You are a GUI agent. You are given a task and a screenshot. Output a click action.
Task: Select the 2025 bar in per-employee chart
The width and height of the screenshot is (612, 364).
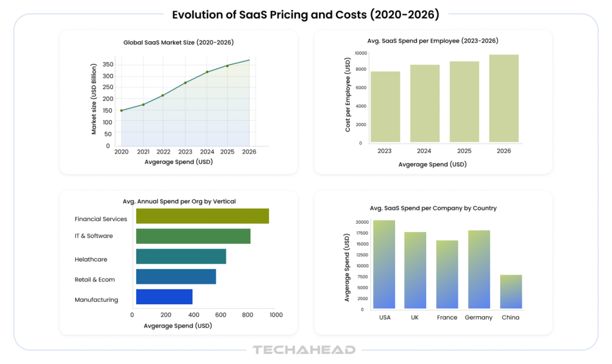point(464,102)
